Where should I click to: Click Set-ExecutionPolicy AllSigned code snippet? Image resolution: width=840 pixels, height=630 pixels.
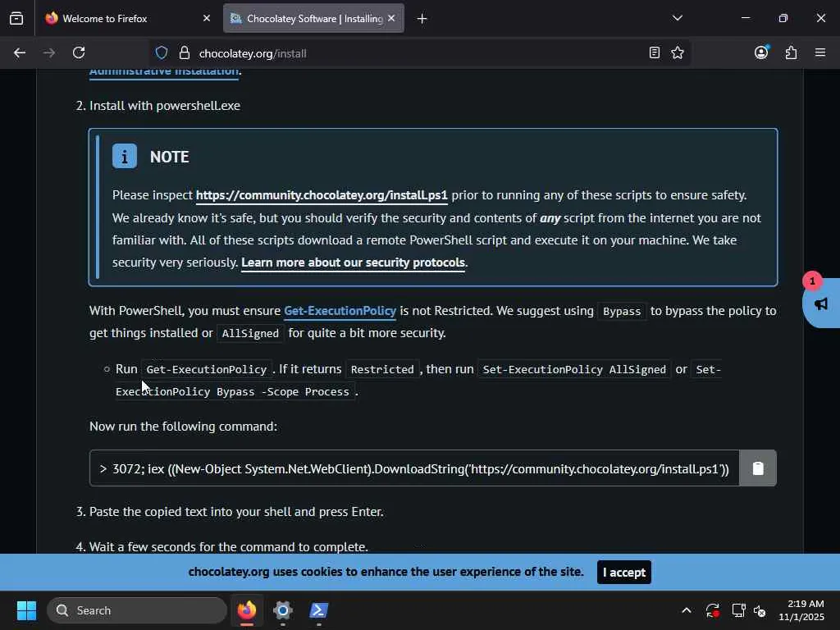point(573,370)
